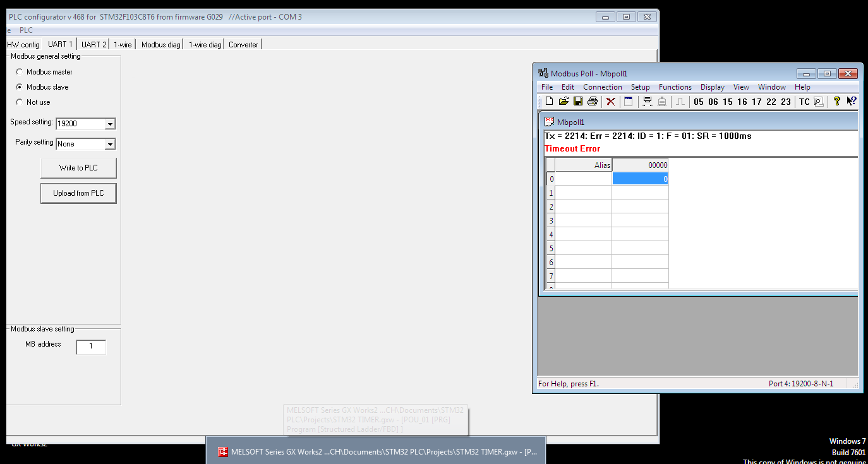Click the window definition icon in Modbus Poll toolbar

(628, 102)
